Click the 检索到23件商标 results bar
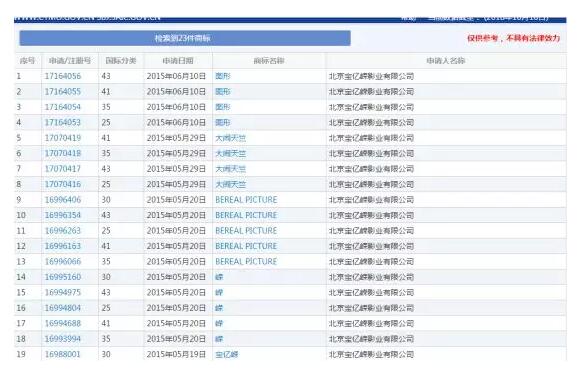The width and height of the screenshot is (579, 374). pyautogui.click(x=185, y=38)
